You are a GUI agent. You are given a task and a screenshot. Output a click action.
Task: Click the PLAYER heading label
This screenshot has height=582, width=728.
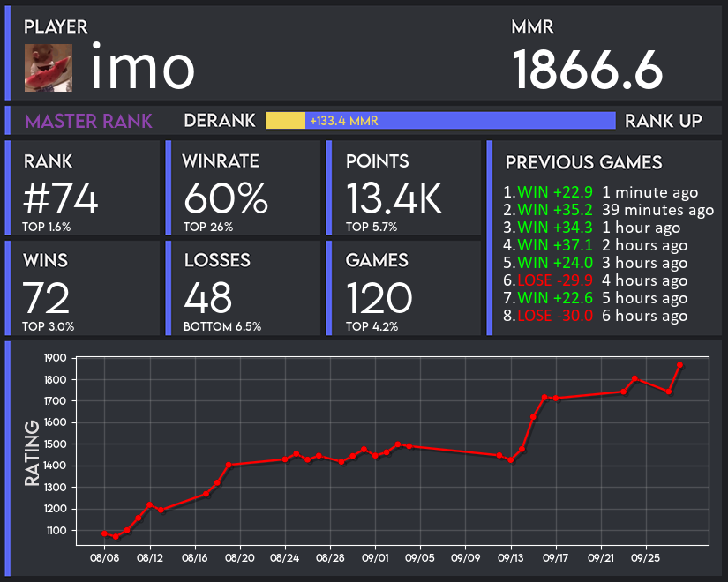point(56,27)
